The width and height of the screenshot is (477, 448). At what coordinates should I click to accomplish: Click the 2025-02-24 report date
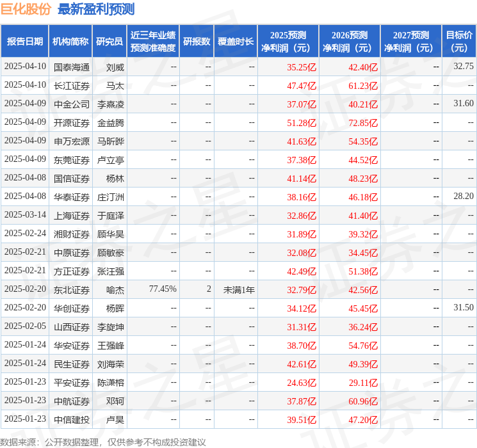point(25,233)
